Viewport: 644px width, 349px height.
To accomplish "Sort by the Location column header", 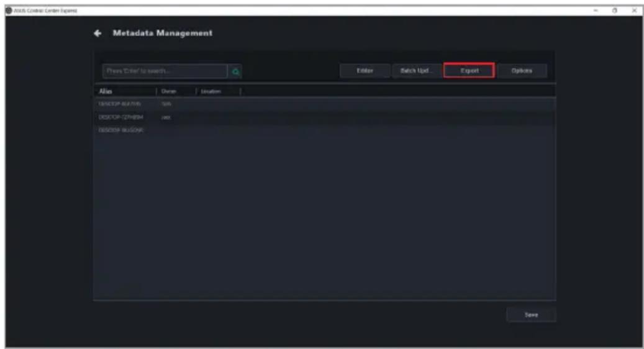I will click(211, 91).
